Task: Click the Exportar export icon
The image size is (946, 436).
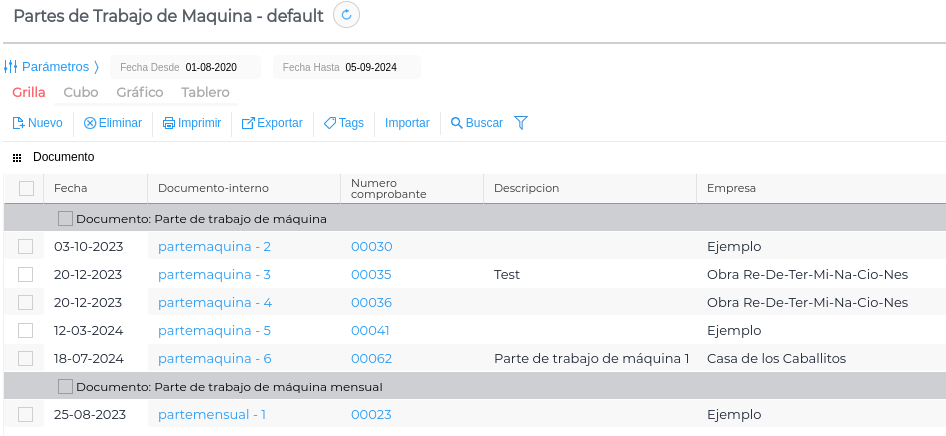Action: [248, 123]
